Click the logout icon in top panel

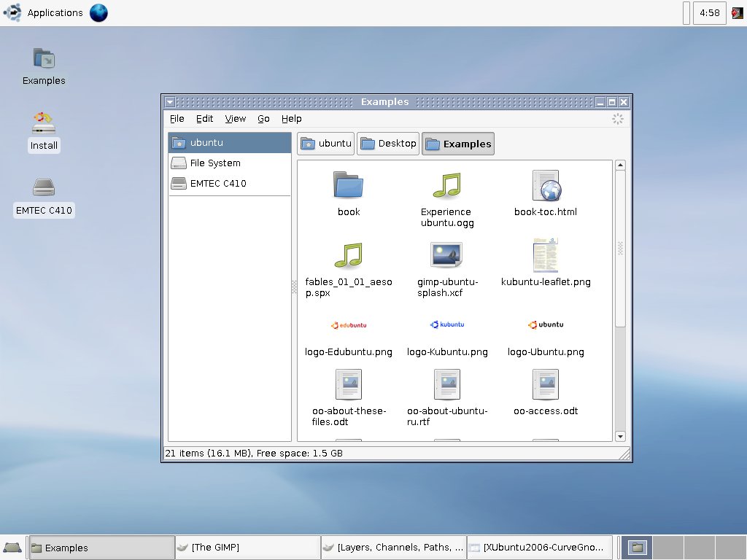tap(738, 13)
